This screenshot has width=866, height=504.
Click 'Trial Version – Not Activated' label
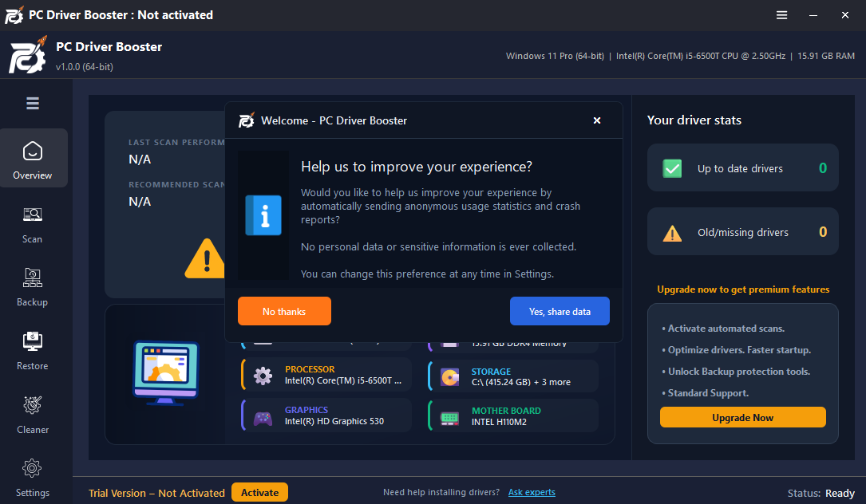click(157, 493)
